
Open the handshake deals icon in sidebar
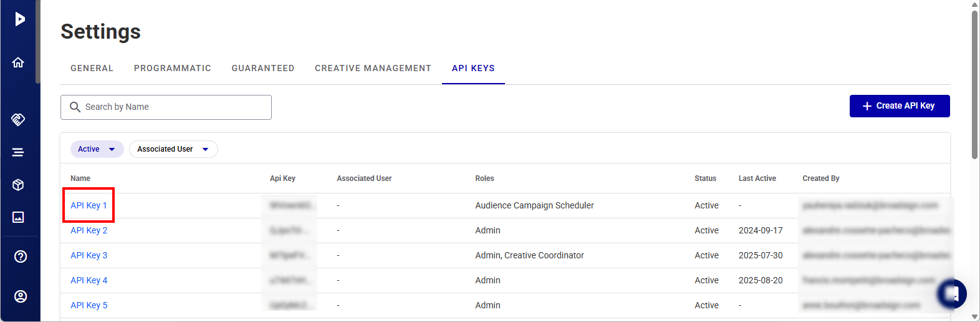pyautogui.click(x=19, y=119)
